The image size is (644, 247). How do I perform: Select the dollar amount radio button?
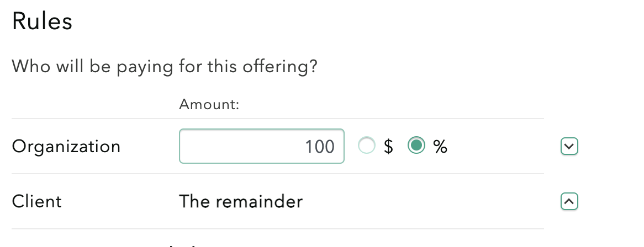tap(367, 146)
